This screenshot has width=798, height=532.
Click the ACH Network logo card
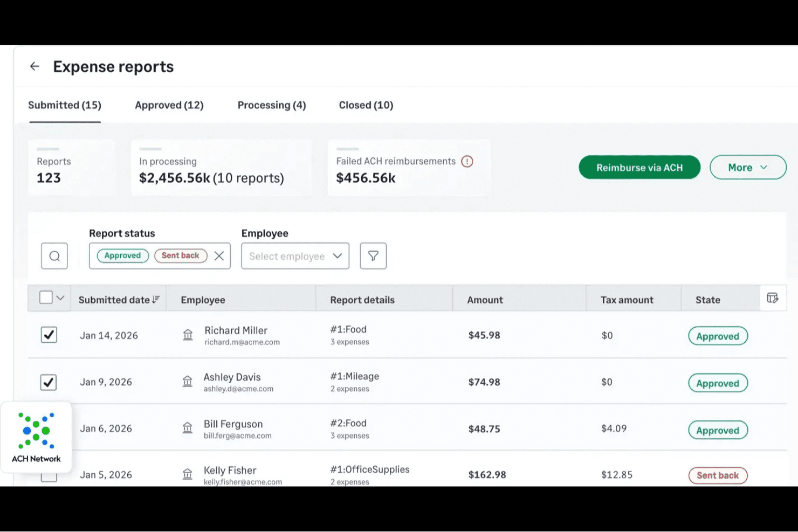(x=36, y=437)
